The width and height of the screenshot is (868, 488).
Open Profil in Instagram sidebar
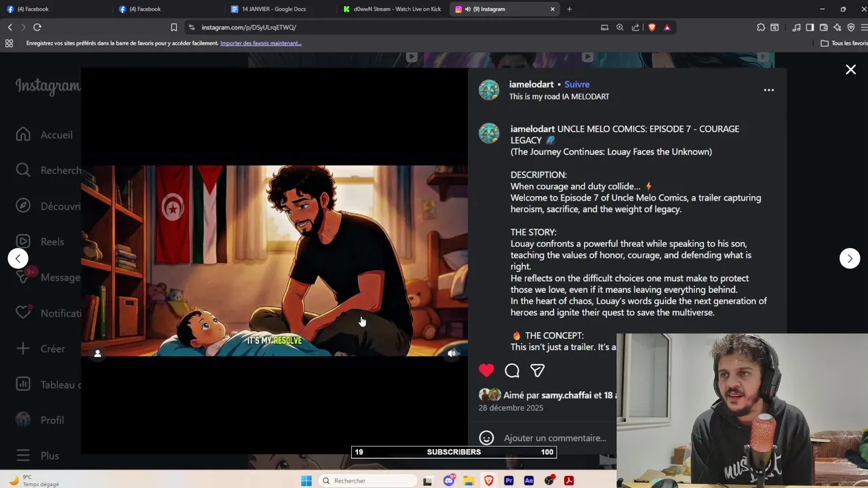[x=40, y=420]
